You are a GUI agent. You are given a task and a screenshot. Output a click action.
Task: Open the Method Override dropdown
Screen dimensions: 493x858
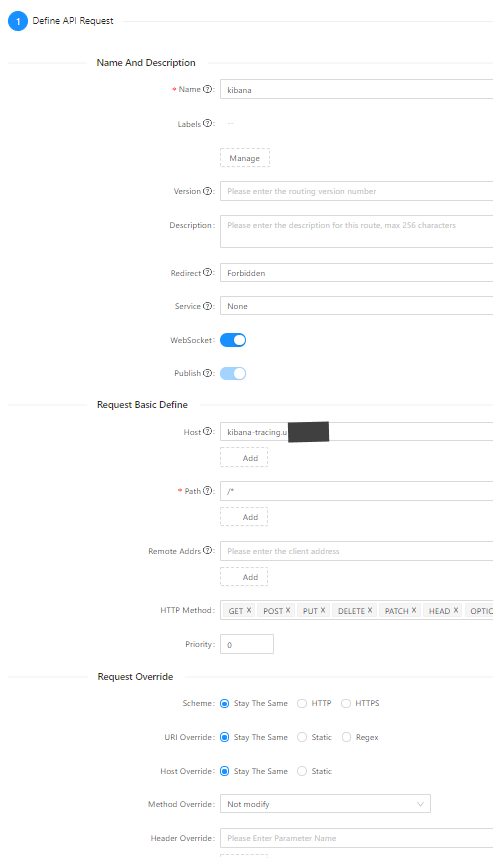point(325,804)
